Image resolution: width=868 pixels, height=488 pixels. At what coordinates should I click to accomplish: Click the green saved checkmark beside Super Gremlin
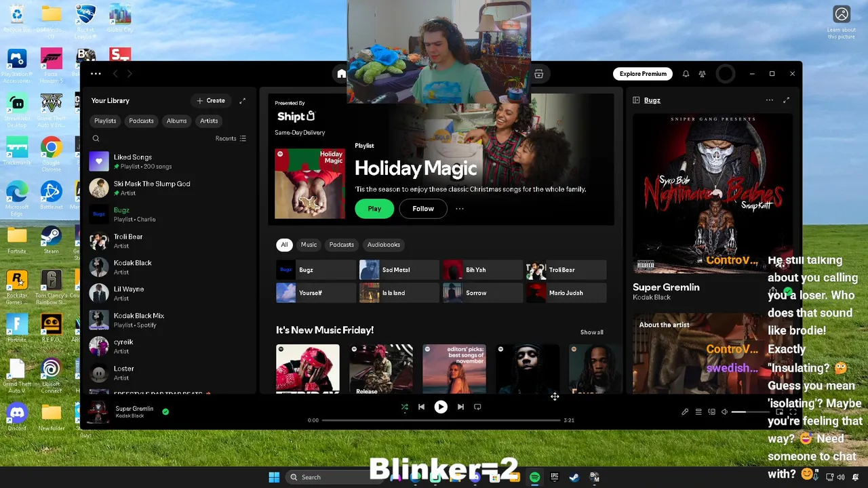[x=165, y=411]
